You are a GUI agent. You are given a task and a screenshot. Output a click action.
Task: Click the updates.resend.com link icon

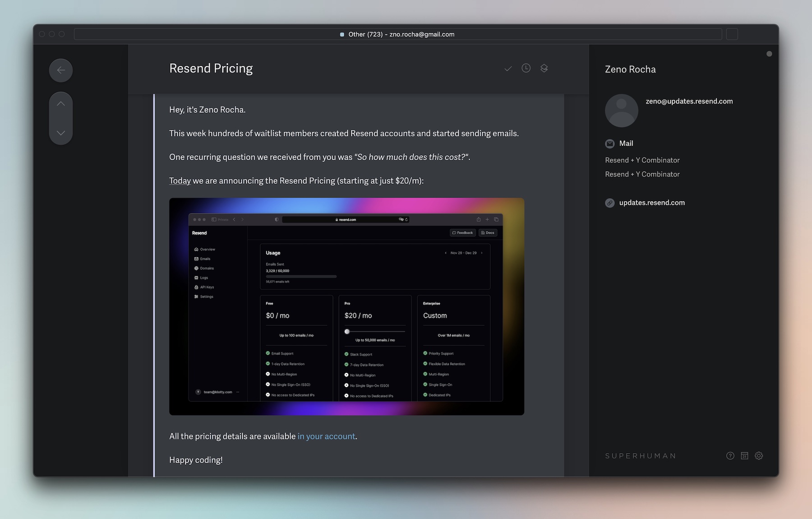tap(610, 203)
